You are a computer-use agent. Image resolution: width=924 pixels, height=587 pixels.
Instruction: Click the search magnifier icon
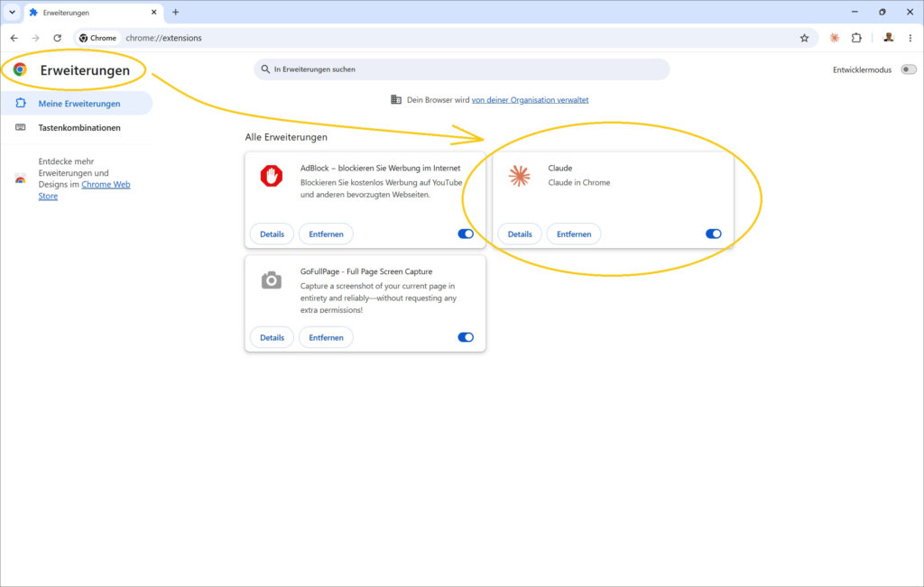click(266, 69)
